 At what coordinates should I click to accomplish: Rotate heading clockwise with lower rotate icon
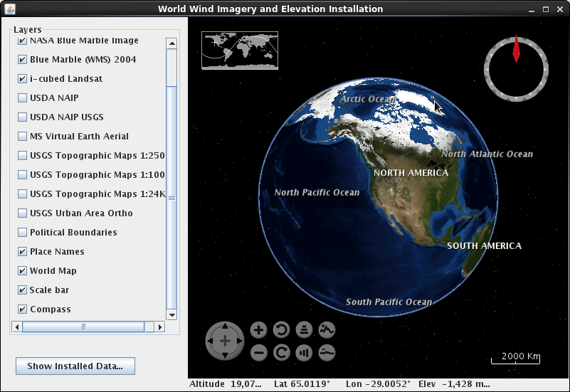pyautogui.click(x=282, y=352)
